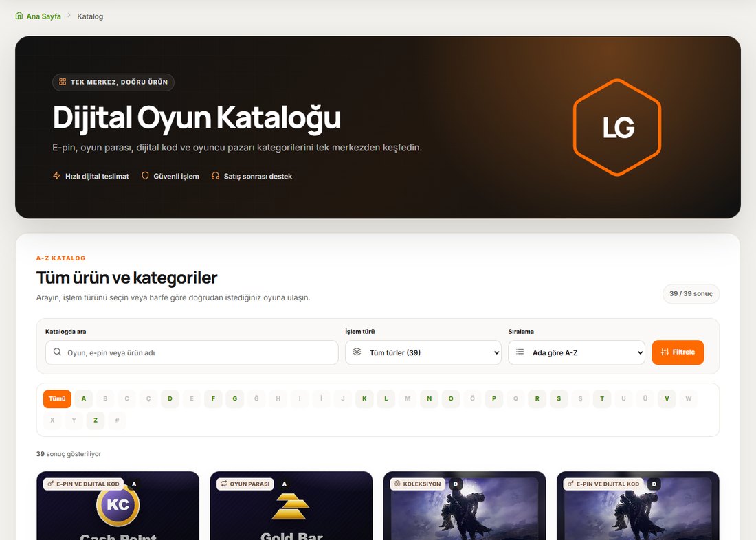Click the A-Z KATALOG label

point(60,258)
